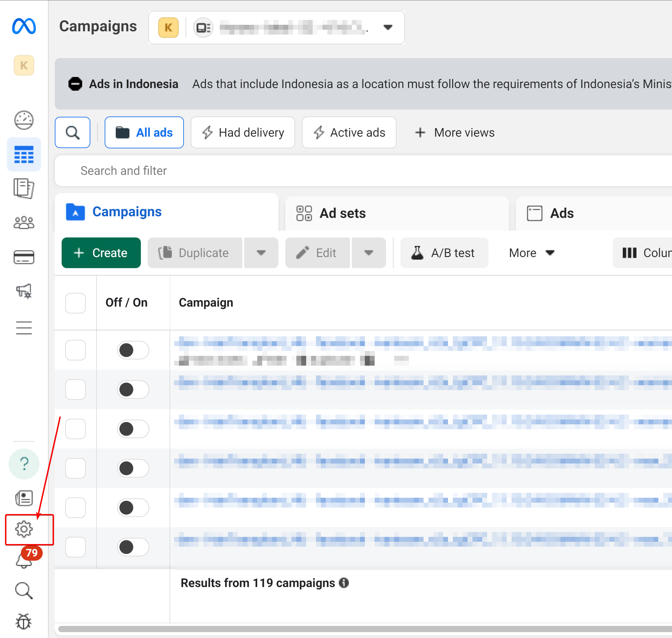
Task: Open the Account overview gauge icon
Action: pyautogui.click(x=24, y=120)
